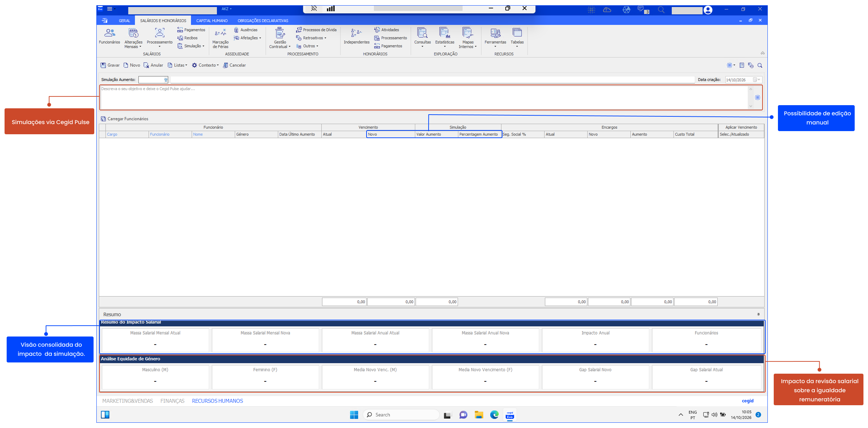Pin the Resumo panel
This screenshot has width=868, height=428.
[758, 314]
